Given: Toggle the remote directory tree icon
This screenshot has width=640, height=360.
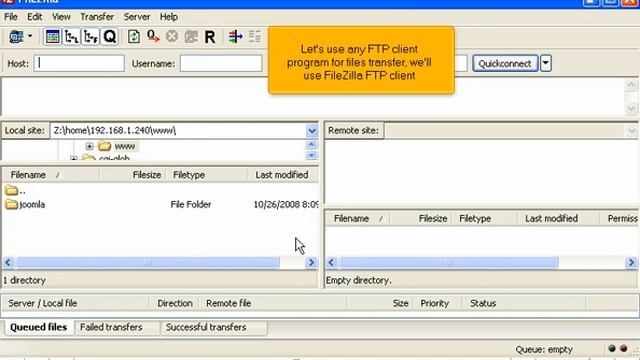Looking at the screenshot, I should coord(90,37).
